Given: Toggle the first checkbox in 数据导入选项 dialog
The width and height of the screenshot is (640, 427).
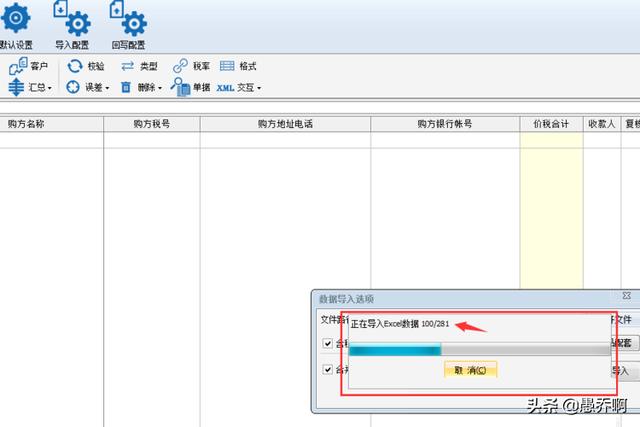Looking at the screenshot, I should pyautogui.click(x=327, y=343).
